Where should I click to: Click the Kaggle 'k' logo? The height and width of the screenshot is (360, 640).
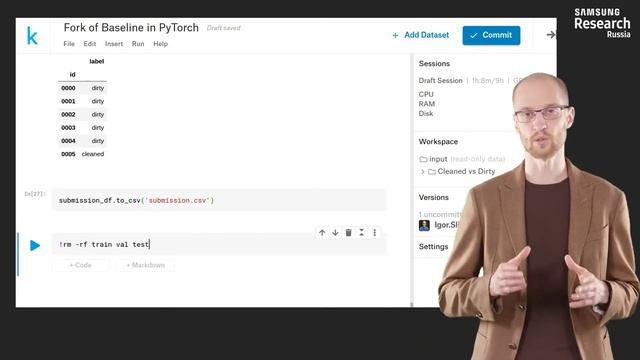coord(32,36)
